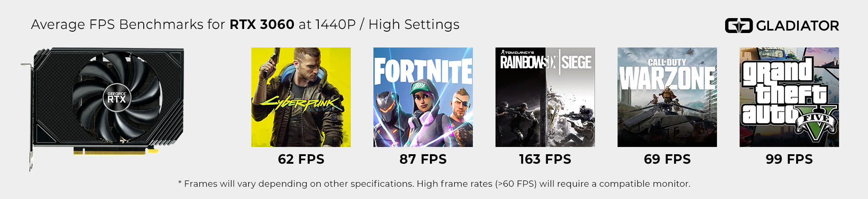Click the 62 FPS label under Cyberpunk

pyautogui.click(x=301, y=159)
